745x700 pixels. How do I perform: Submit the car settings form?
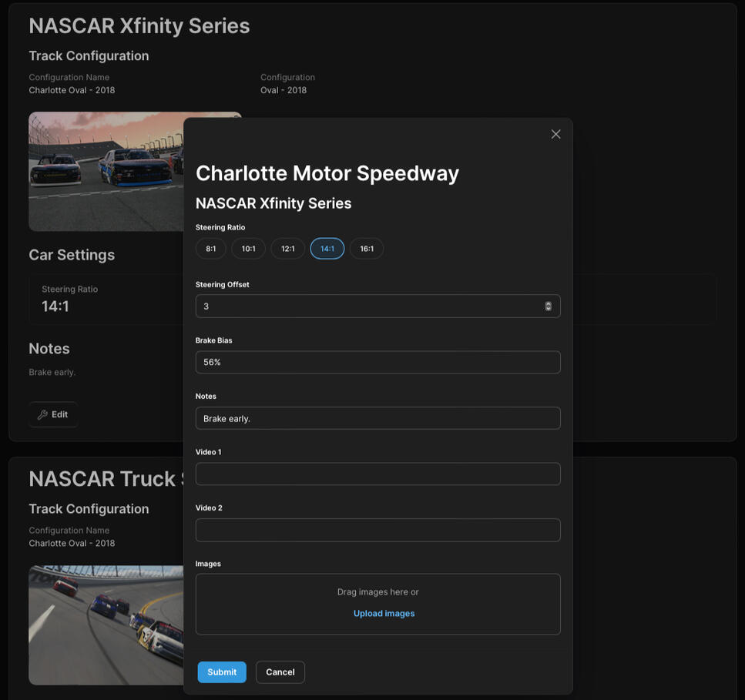pyautogui.click(x=222, y=672)
